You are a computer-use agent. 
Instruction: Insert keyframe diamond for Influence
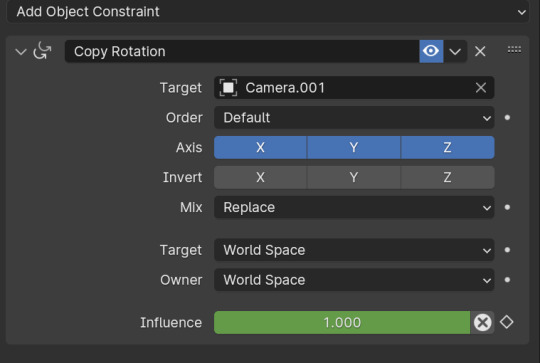coord(507,322)
